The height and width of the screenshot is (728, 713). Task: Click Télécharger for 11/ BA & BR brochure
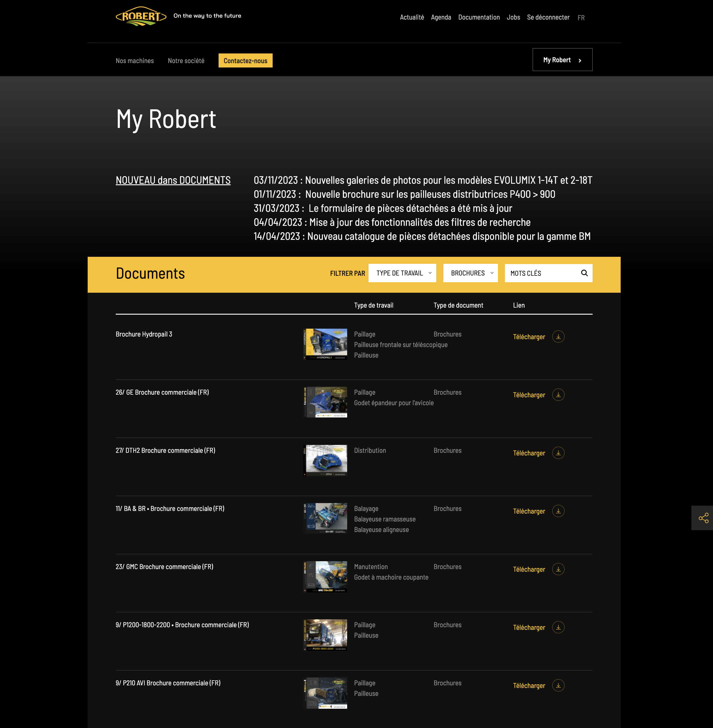point(529,511)
